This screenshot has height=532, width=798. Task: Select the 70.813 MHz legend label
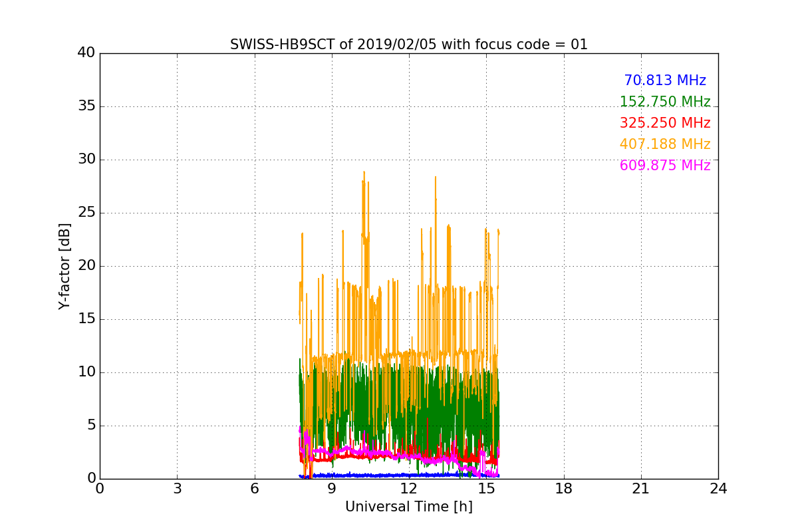click(x=665, y=80)
